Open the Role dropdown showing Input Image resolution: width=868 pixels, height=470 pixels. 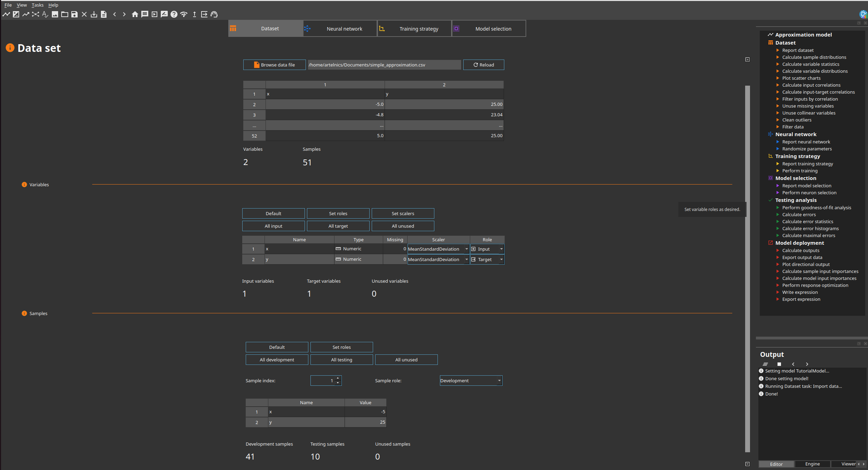pyautogui.click(x=487, y=249)
